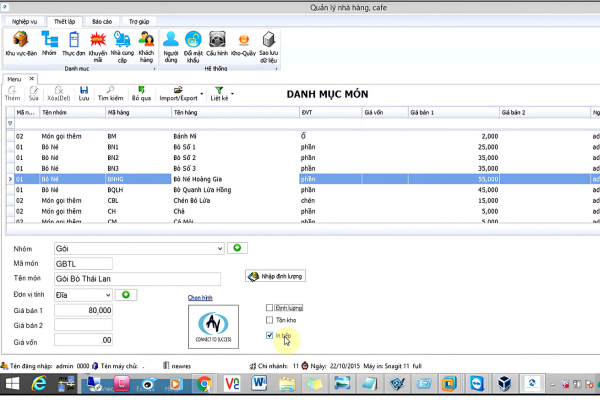
Task: Open the Kho-Quầy warehouse icon
Action: 243,44
